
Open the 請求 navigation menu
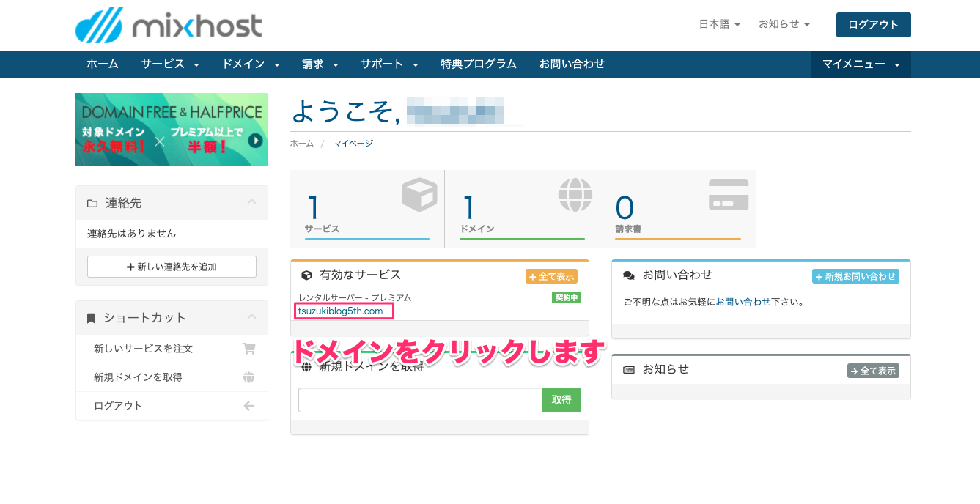coord(320,64)
